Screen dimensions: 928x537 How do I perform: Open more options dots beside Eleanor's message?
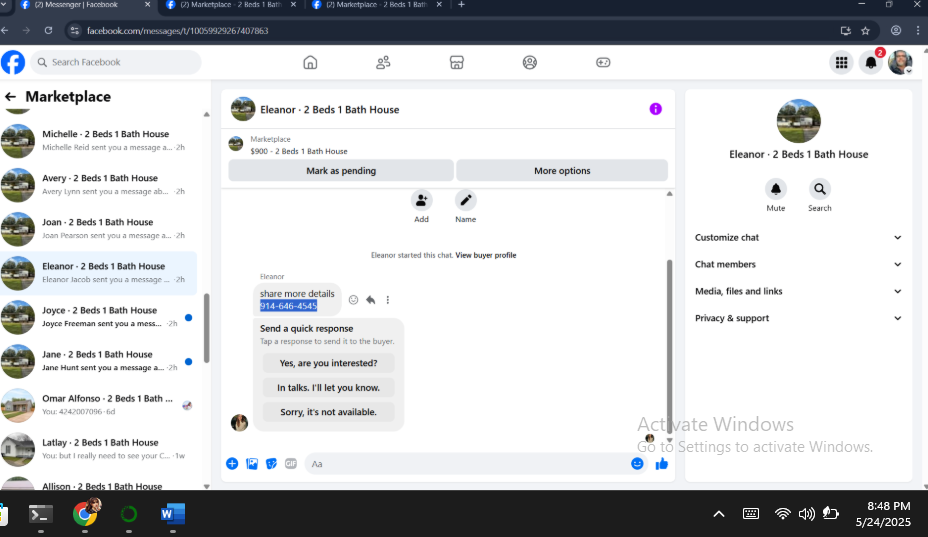(388, 300)
